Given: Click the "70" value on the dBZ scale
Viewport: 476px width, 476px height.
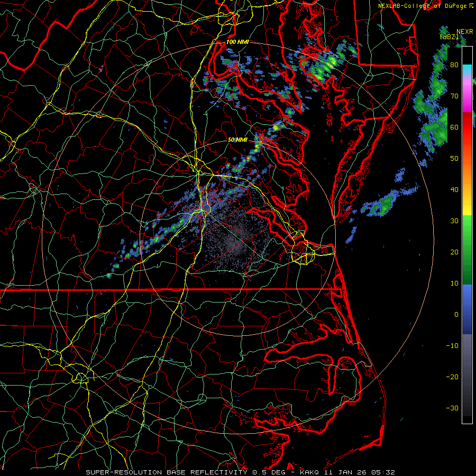Looking at the screenshot, I should (x=454, y=96).
